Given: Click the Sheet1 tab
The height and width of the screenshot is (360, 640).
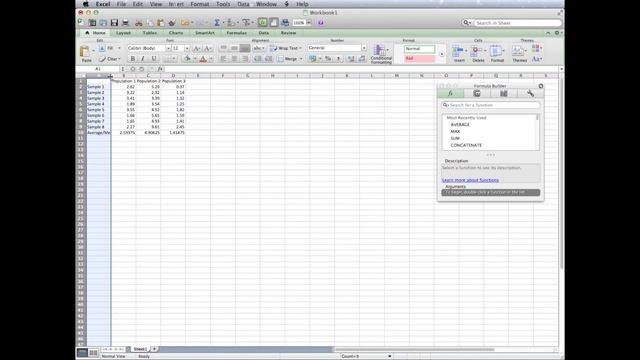Looking at the screenshot, I should click(140, 349).
